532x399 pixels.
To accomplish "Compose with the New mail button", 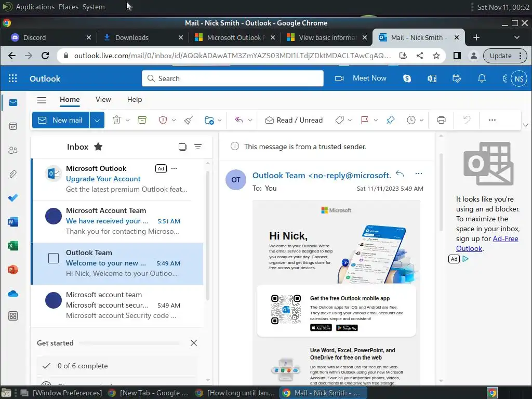I will [x=61, y=120].
